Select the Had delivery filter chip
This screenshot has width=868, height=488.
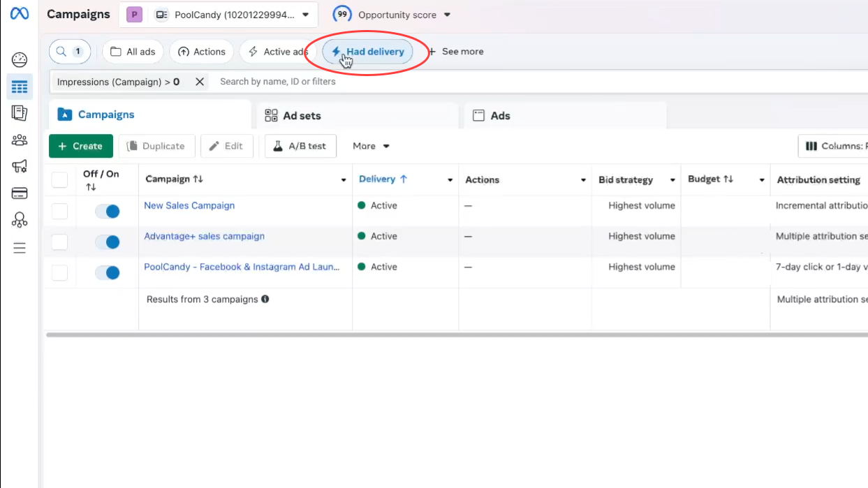(367, 52)
